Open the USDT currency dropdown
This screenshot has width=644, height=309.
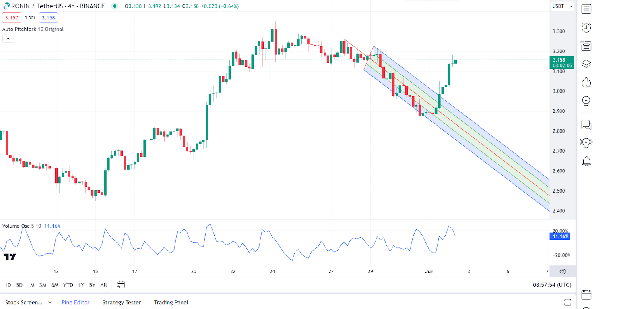point(562,6)
